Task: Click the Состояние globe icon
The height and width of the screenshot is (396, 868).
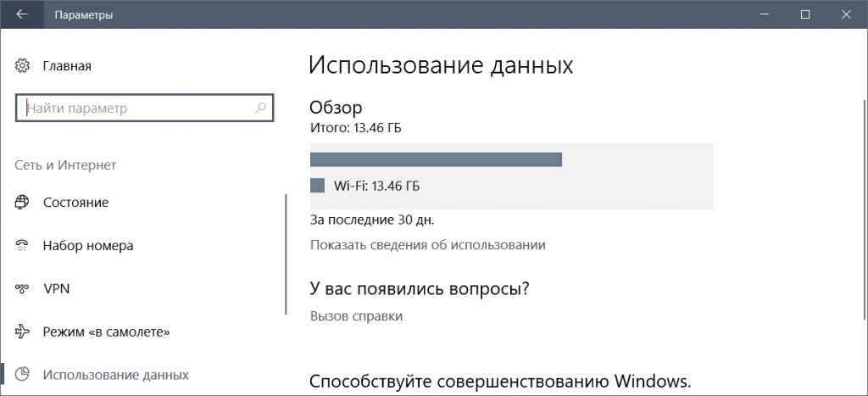Action: coord(23,203)
